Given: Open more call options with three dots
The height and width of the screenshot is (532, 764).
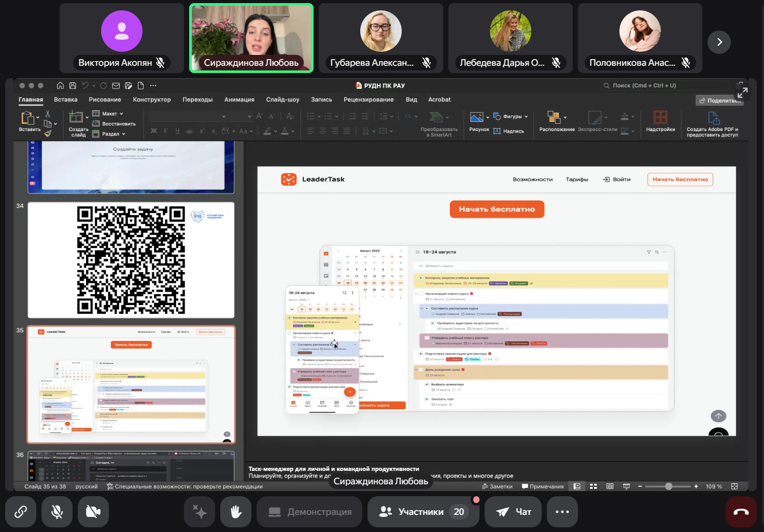Looking at the screenshot, I should [562, 512].
